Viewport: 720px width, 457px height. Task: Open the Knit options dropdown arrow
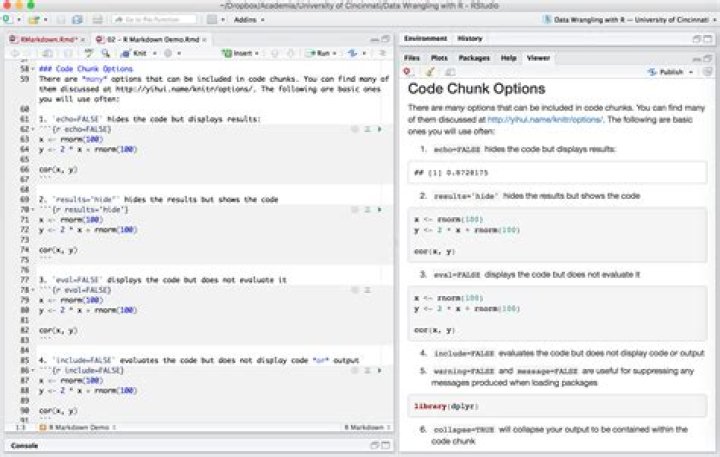[x=155, y=54]
